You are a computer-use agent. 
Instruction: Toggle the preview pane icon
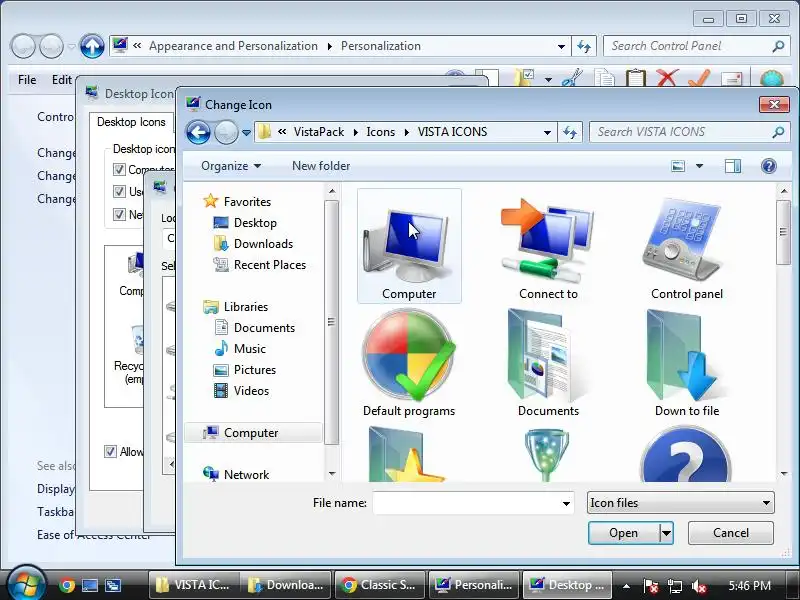[733, 166]
